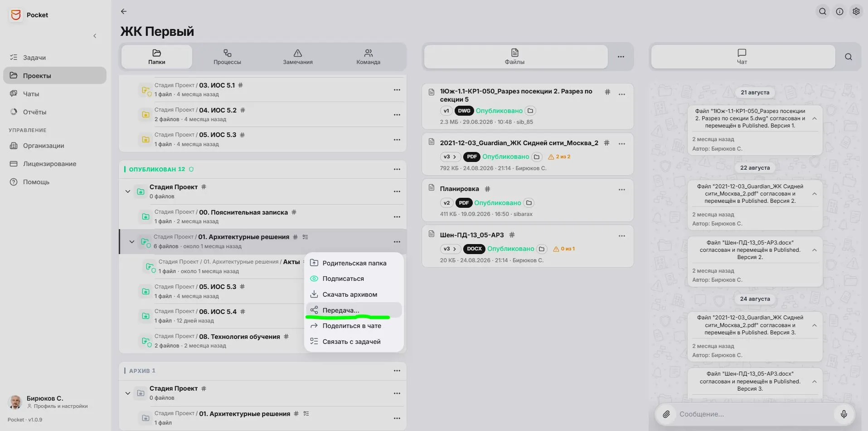
Task: Go to Чаты in the sidebar
Action: [55, 94]
